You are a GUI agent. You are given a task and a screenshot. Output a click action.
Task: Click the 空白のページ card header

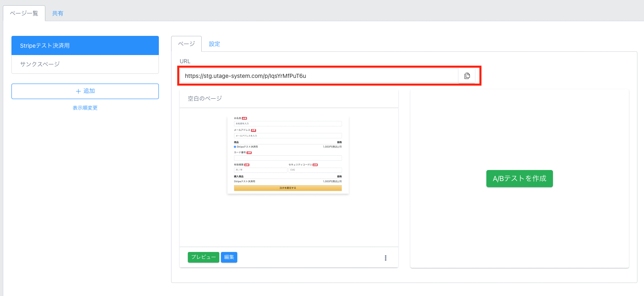288,99
